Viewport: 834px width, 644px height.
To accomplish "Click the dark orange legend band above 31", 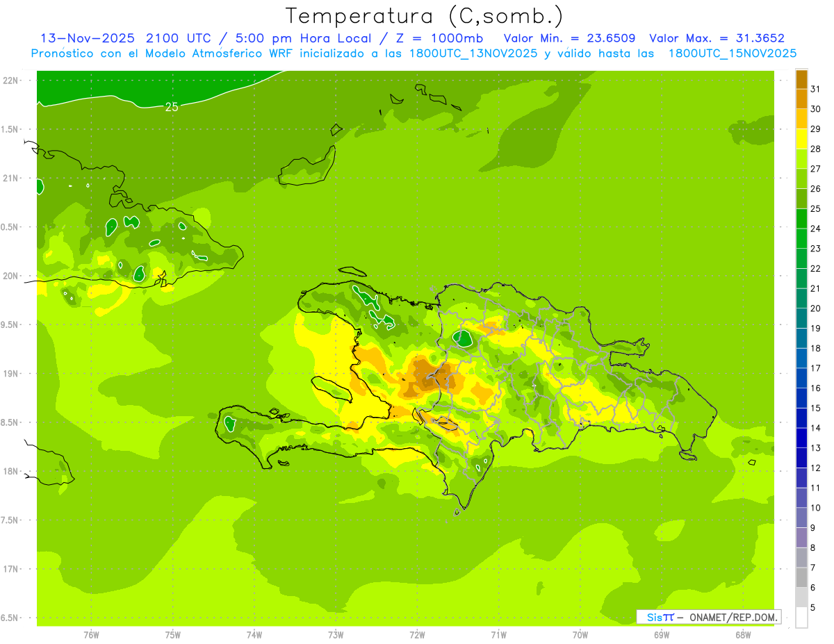I will pos(801,79).
